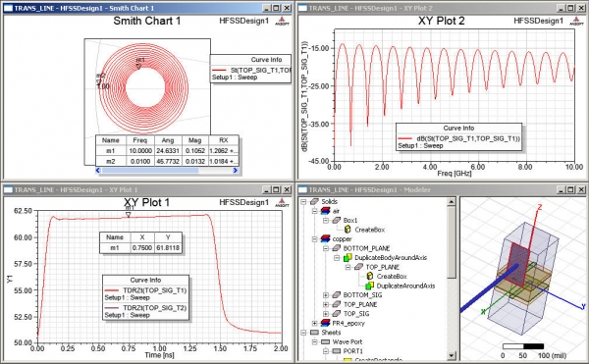The height and width of the screenshot is (364, 589).
Task: Collapse the copper material node
Action: click(315, 239)
